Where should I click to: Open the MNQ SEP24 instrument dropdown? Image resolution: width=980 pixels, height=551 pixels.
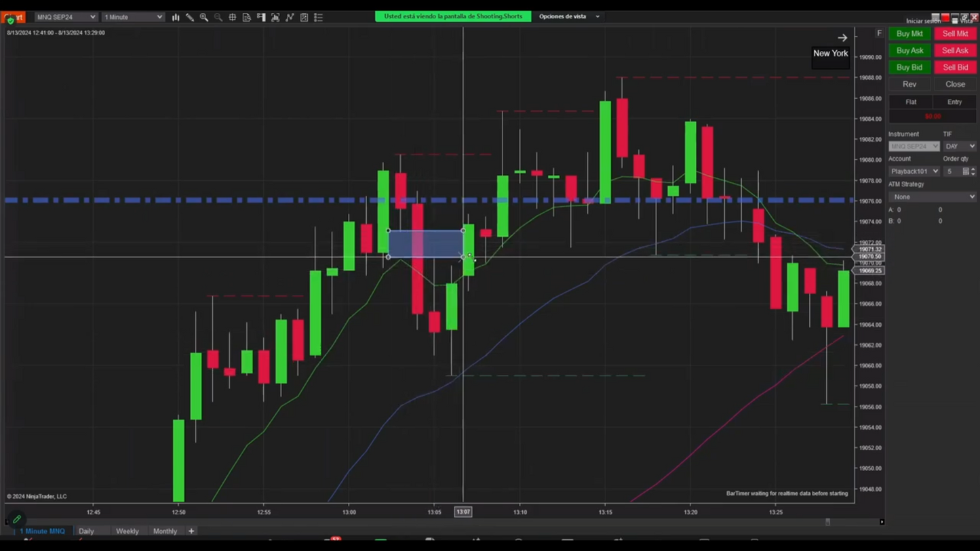(x=66, y=17)
